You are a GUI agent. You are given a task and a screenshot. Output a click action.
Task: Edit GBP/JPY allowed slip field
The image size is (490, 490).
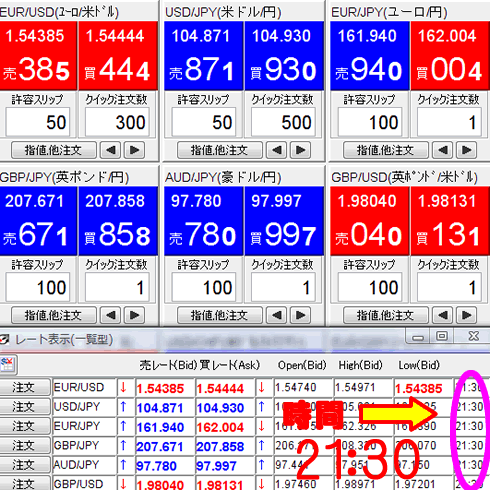(38, 287)
